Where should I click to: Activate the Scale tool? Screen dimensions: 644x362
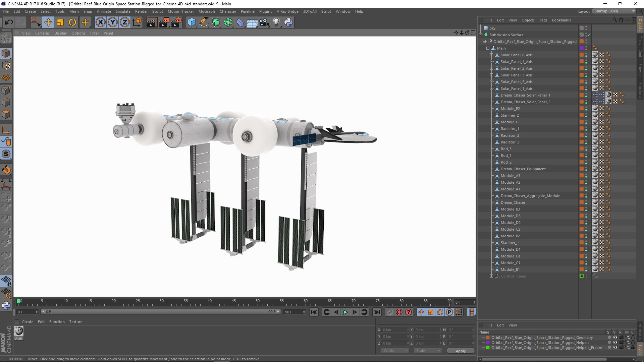click(60, 22)
